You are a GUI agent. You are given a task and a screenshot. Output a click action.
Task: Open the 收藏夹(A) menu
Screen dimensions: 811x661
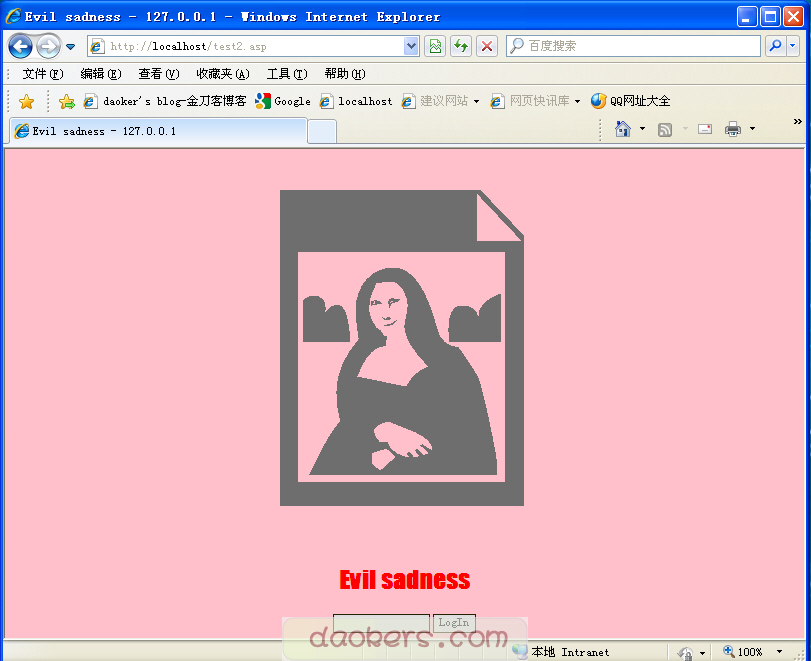click(x=223, y=74)
